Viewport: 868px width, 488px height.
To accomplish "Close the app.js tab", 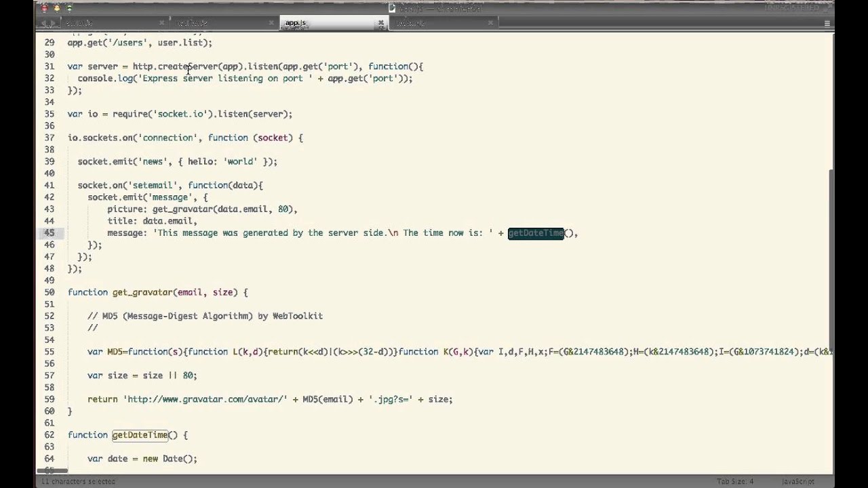I will coord(382,23).
